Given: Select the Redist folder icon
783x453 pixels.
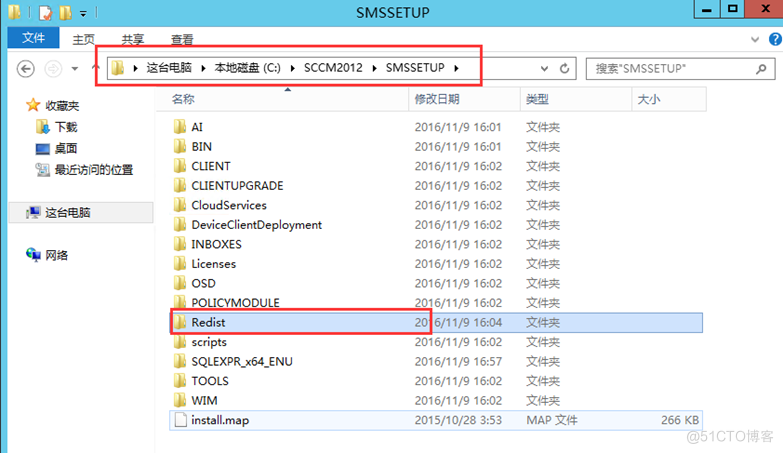Looking at the screenshot, I should click(x=180, y=322).
